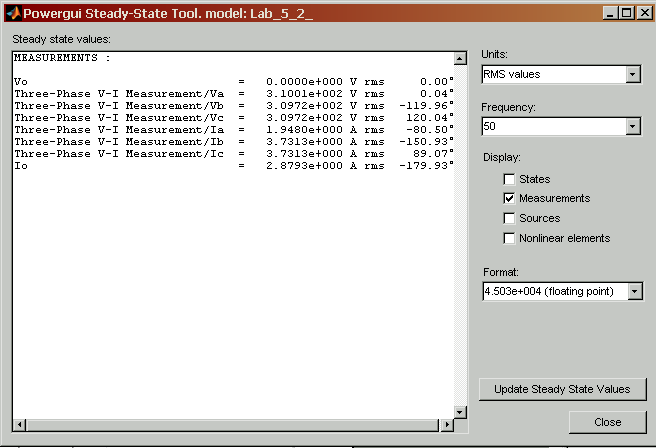Click the Steady state values label
656x448 pixels.
(x=62, y=39)
